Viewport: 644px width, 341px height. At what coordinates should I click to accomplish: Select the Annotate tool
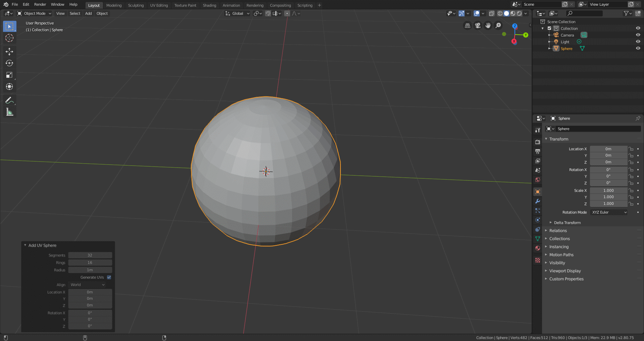click(x=9, y=100)
